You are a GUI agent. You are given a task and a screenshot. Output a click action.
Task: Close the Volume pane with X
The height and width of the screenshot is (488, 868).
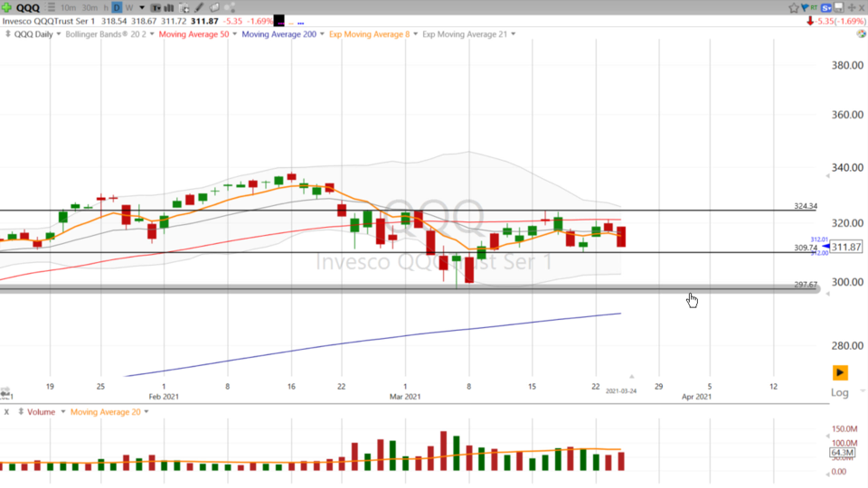tap(6, 412)
